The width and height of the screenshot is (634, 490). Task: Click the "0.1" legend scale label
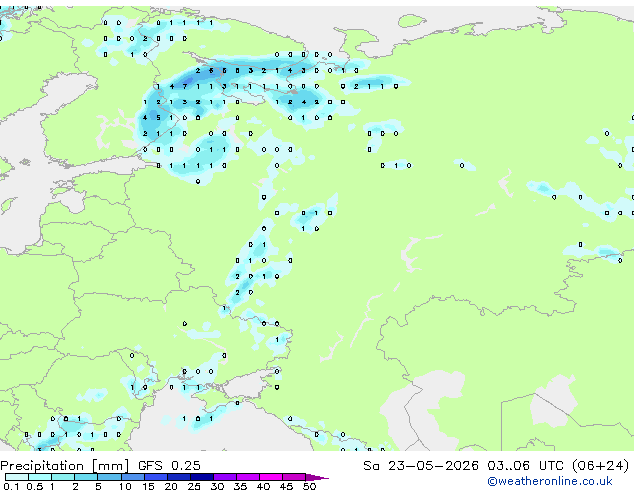(x=11, y=486)
